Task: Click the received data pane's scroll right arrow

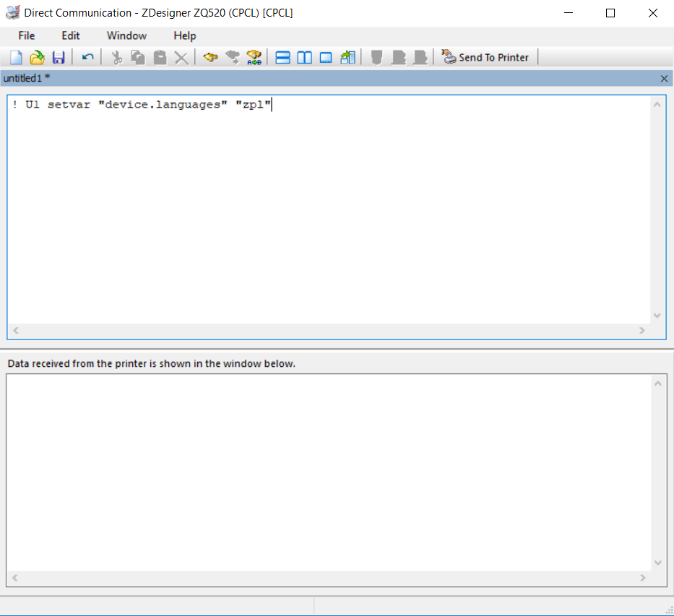Action: [642, 578]
